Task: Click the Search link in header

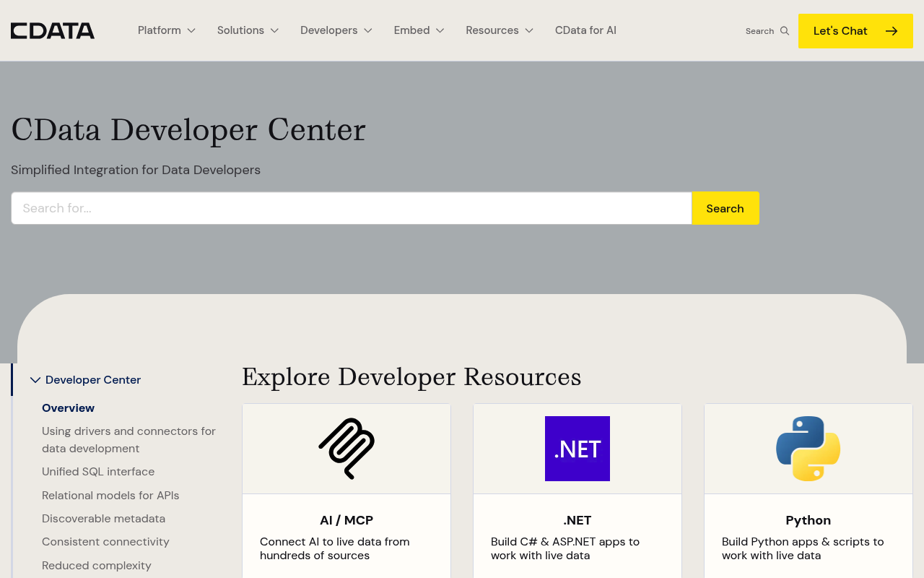Action: (x=759, y=31)
